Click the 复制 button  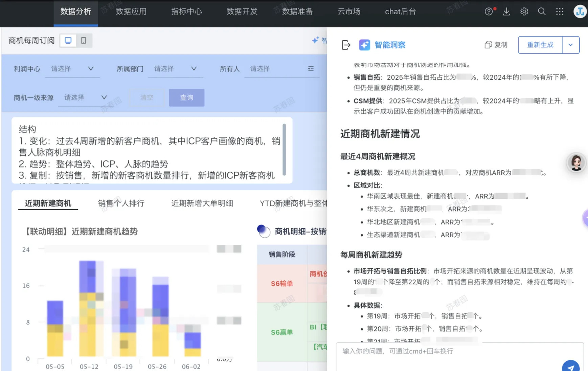[496, 45]
